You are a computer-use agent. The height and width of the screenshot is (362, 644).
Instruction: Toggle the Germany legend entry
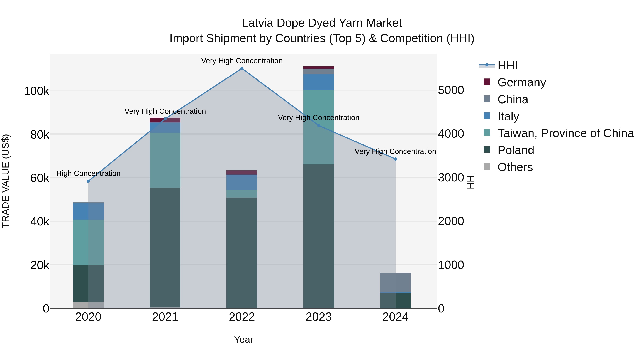(x=515, y=82)
